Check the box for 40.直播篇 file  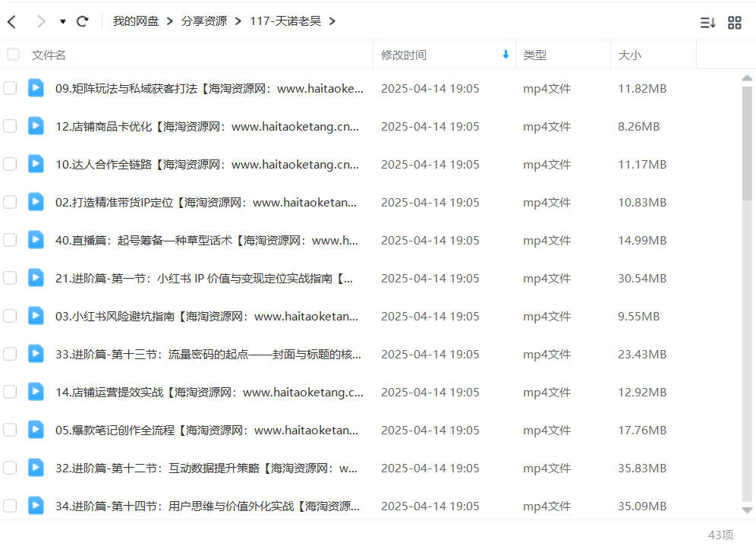pos(10,240)
